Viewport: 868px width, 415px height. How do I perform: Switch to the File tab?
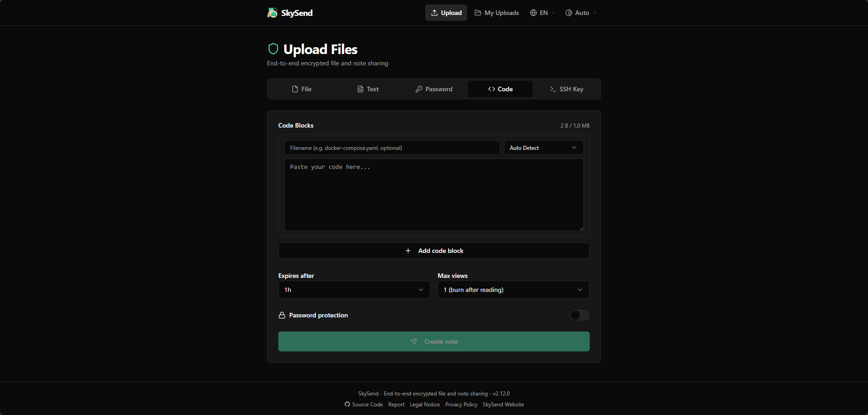301,89
